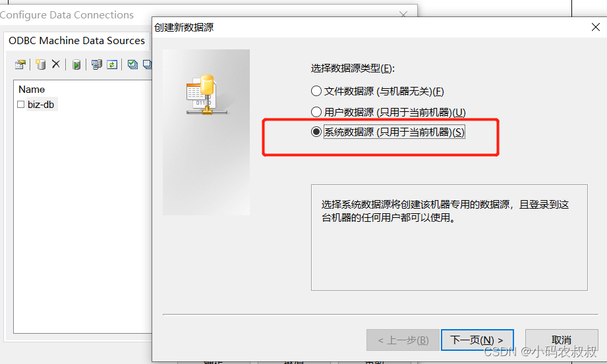This screenshot has width=607, height=364.
Task: Close the 创建新数据源 dialog
Action: click(x=596, y=27)
